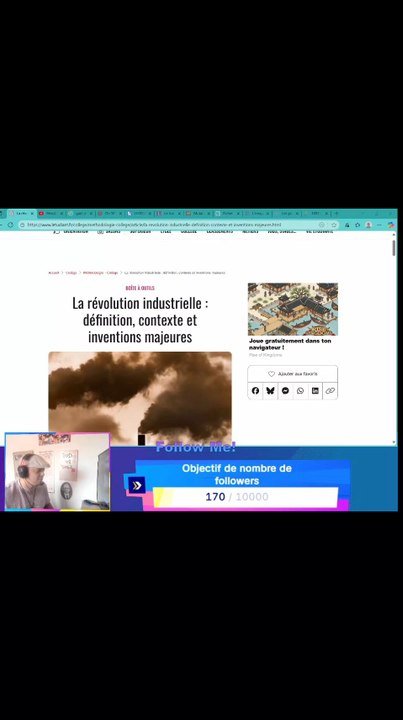Click the scrollbar down arrow
The image size is (403, 720).
[394, 442]
